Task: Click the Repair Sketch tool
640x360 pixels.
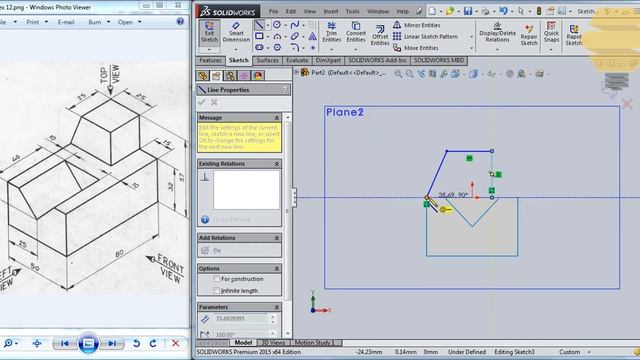Action: (x=529, y=35)
